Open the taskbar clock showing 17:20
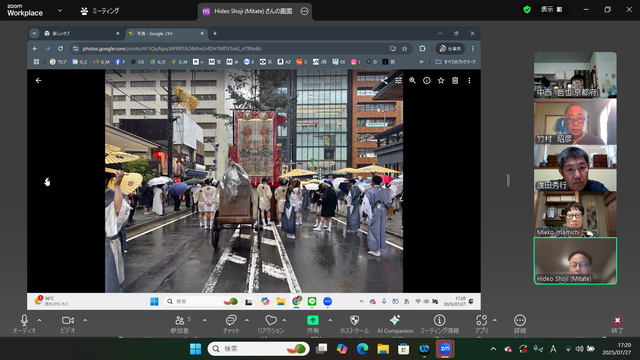The width and height of the screenshot is (640, 360). [616, 349]
